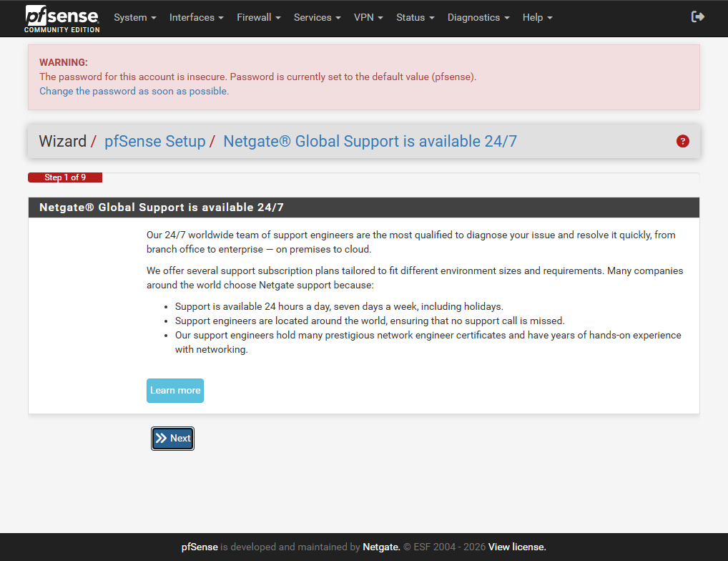
Task: Log out using the top-right arrow icon
Action: (x=698, y=17)
